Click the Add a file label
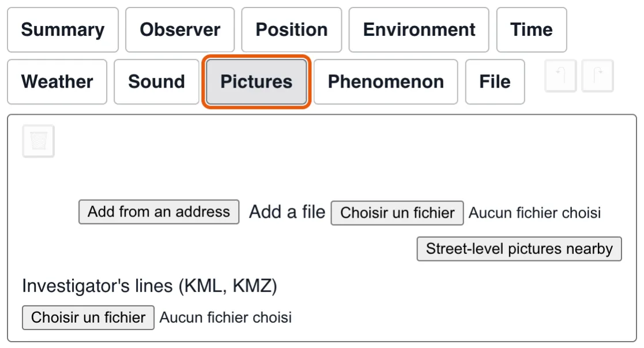 click(287, 212)
